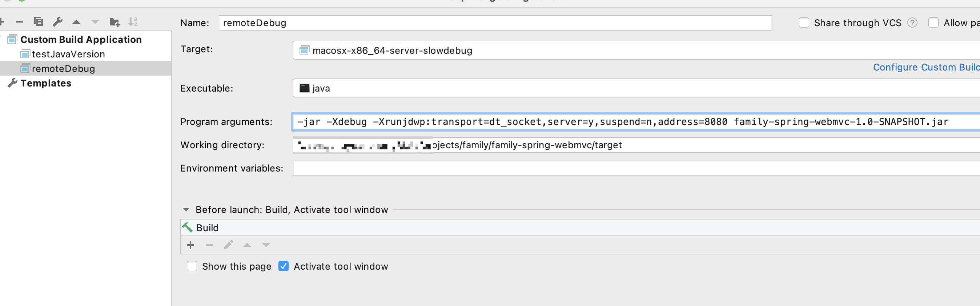
Task: Collapse the Before launch section
Action: pos(186,210)
